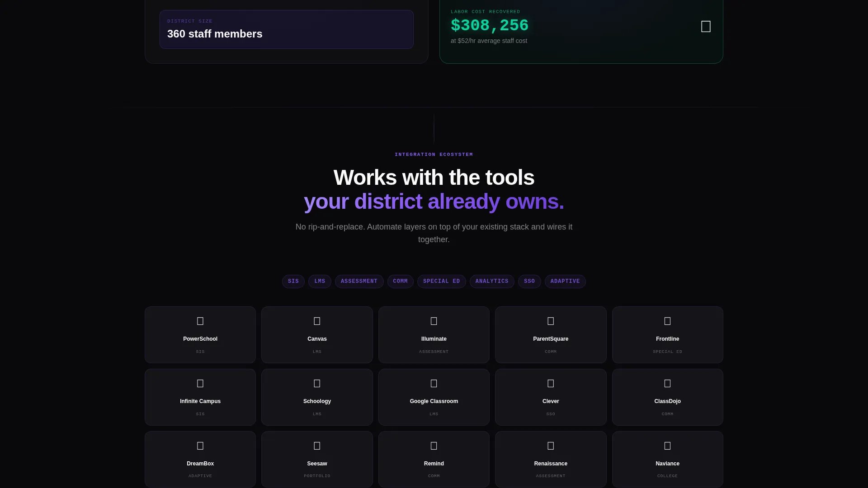Click the 'Works with the tools' heading

(x=434, y=178)
